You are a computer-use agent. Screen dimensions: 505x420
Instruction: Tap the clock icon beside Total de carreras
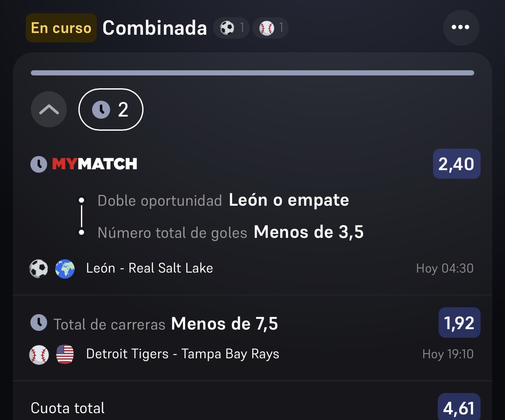pyautogui.click(x=39, y=323)
